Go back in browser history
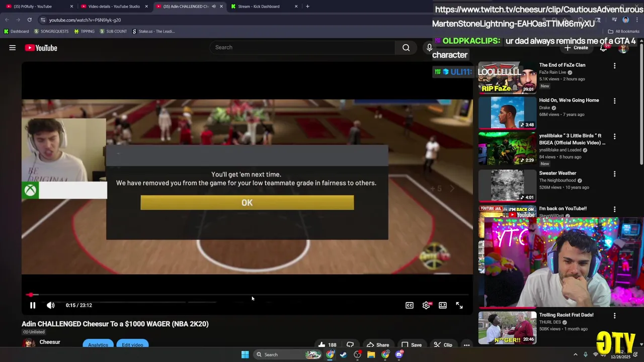 tap(7, 20)
